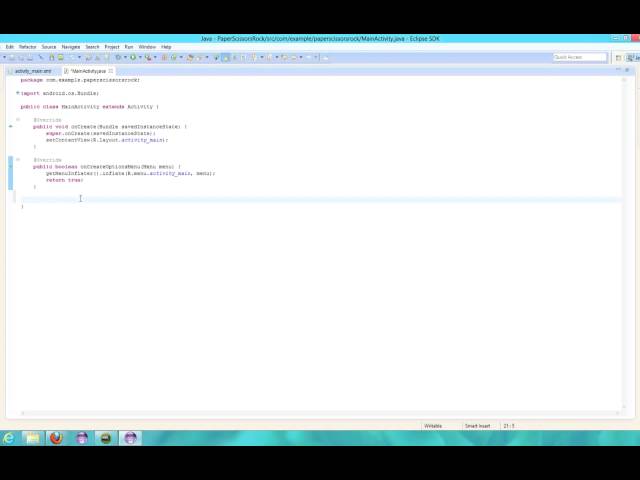The image size is (640, 480).
Task: Select the MainActivity.java editor tab
Action: pos(88,71)
